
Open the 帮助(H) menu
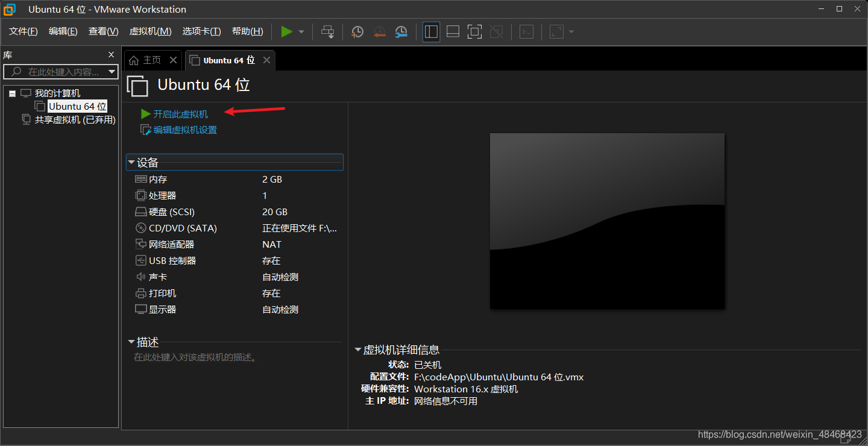[248, 31]
